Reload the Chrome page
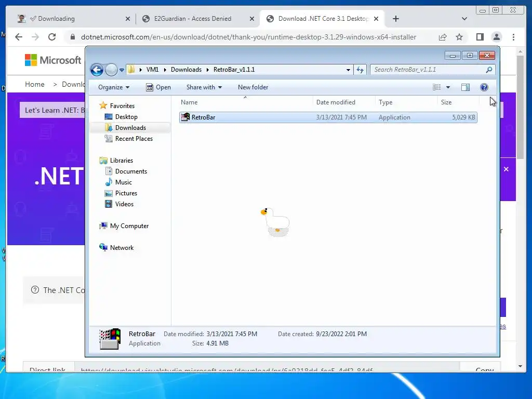This screenshot has height=399, width=532. point(52,37)
